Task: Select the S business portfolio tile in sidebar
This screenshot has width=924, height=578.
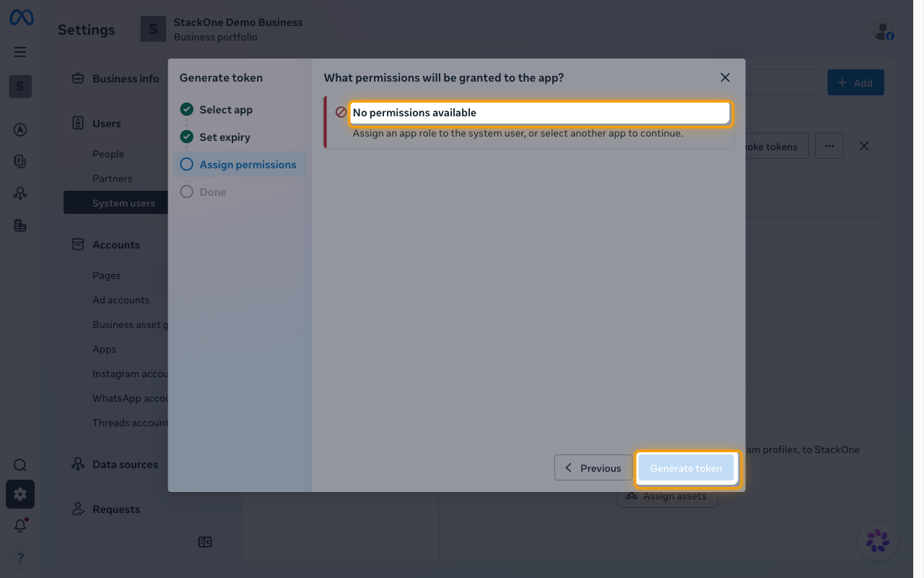Action: (20, 87)
